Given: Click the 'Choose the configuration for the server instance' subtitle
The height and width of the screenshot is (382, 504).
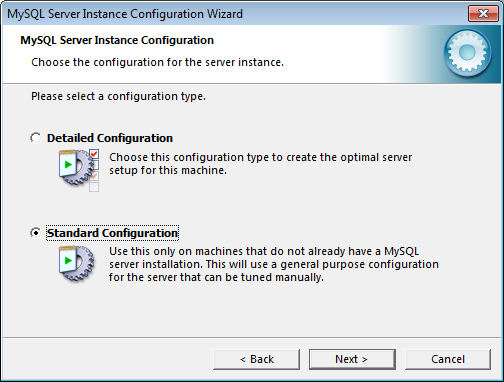Looking at the screenshot, I should 157,62.
